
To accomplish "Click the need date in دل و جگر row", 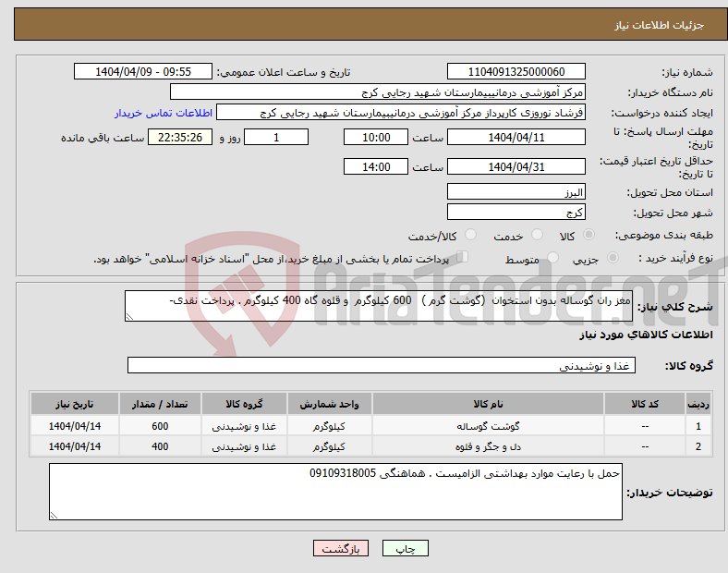I will [x=75, y=446].
